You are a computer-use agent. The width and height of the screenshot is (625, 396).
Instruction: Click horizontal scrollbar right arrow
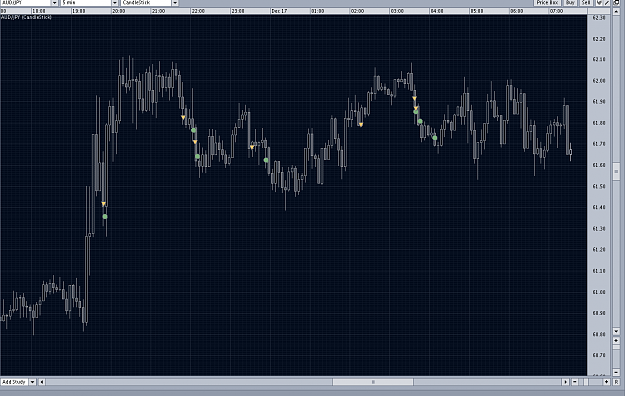(x=565, y=382)
